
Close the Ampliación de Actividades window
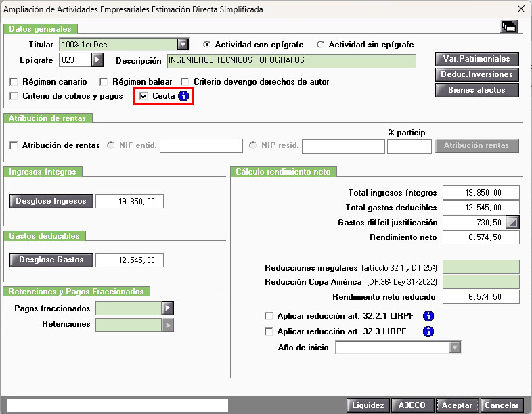(521, 9)
